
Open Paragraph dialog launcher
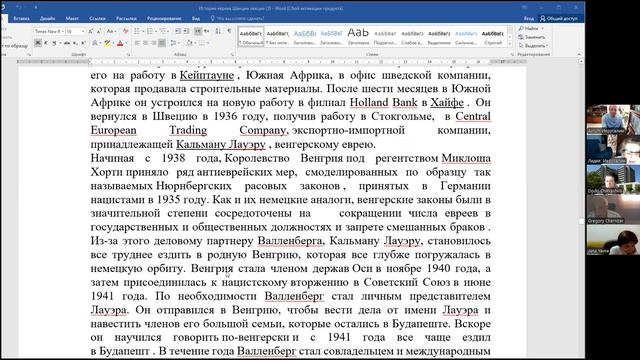pyautogui.click(x=232, y=54)
